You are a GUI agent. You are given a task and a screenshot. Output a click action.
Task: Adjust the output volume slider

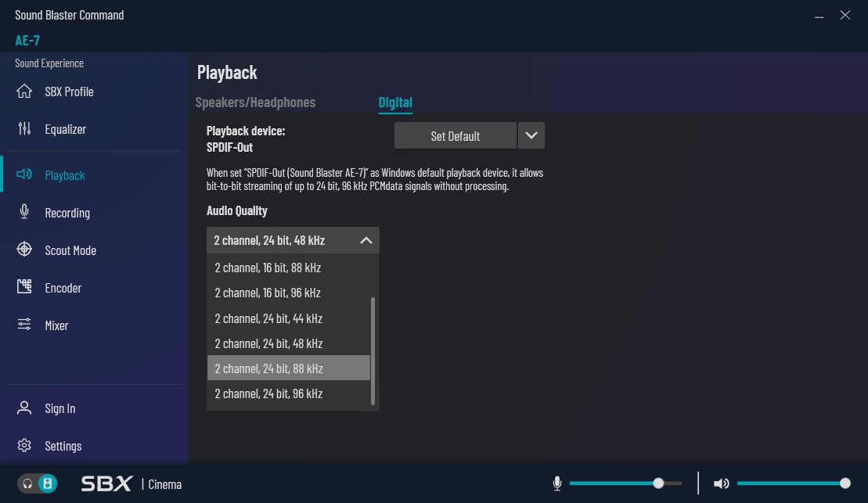coord(794,483)
